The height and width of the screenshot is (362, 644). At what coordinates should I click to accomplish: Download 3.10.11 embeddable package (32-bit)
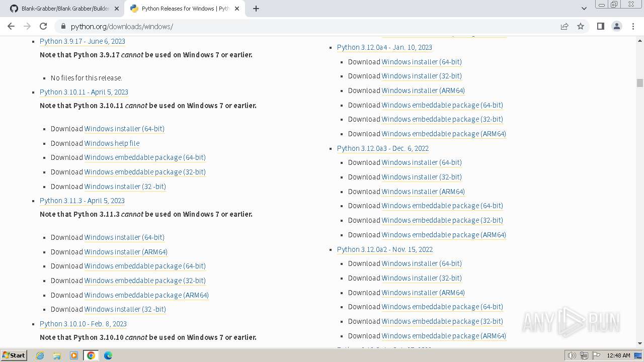pyautogui.click(x=145, y=172)
